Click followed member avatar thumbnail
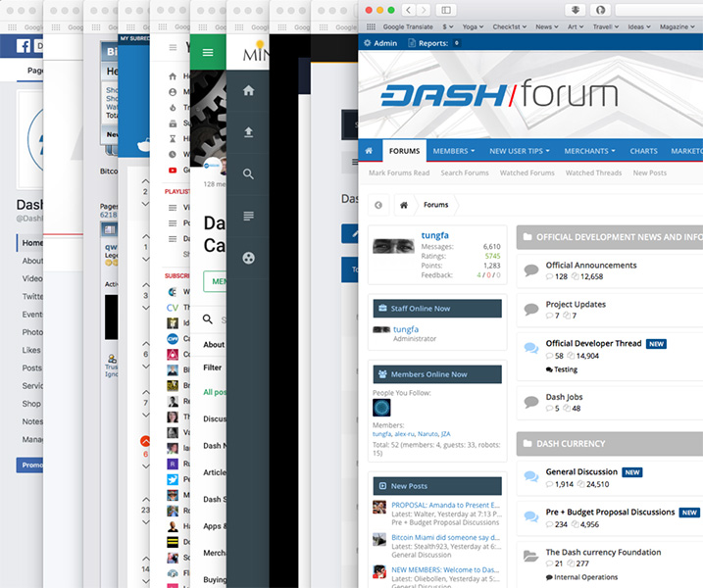The height and width of the screenshot is (588, 703). (381, 408)
